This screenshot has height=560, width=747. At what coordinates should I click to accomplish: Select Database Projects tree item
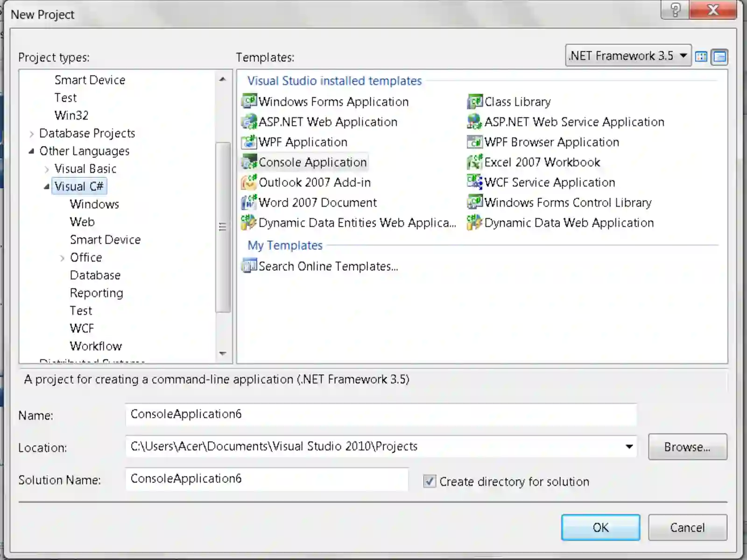coord(87,133)
